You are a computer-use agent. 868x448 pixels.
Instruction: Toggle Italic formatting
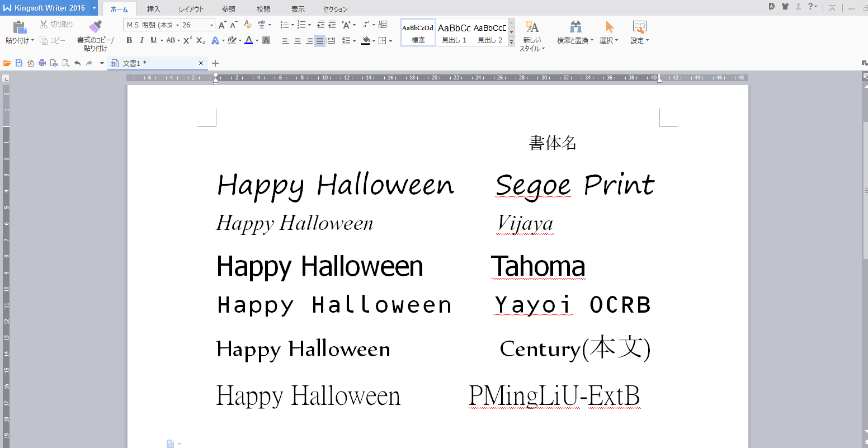[141, 40]
